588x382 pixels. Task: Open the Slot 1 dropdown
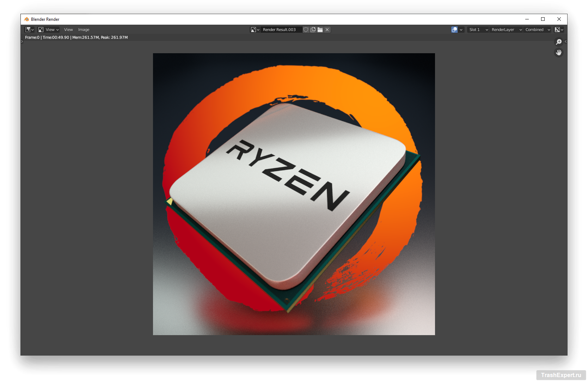pyautogui.click(x=478, y=30)
